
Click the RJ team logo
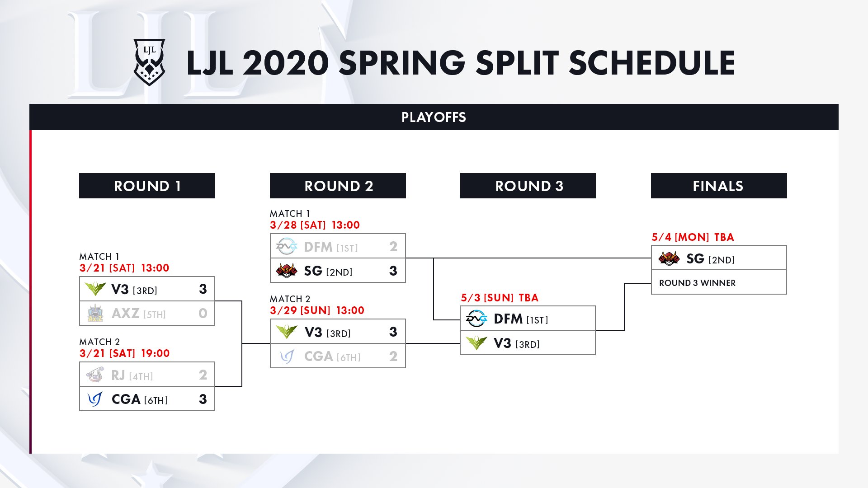pos(95,375)
